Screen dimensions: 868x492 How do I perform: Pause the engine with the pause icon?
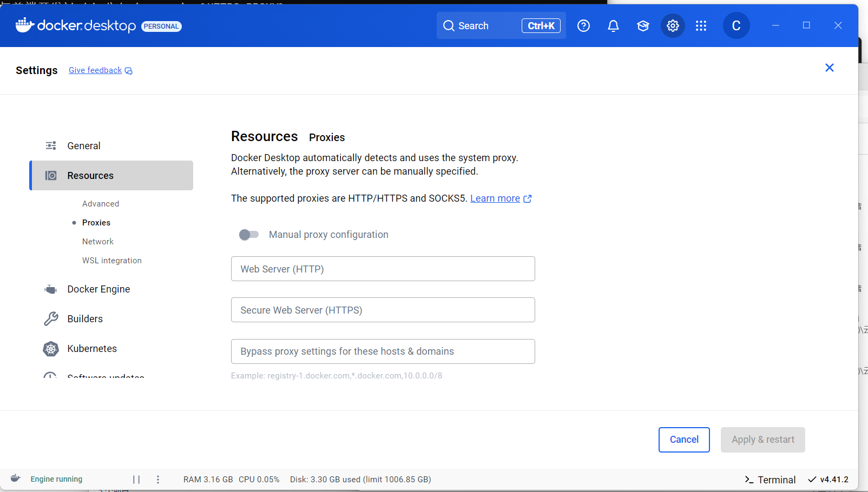pos(136,480)
